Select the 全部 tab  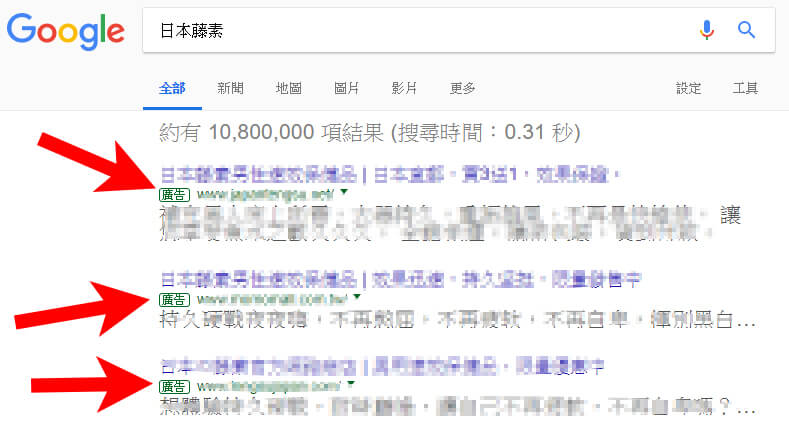click(172, 89)
